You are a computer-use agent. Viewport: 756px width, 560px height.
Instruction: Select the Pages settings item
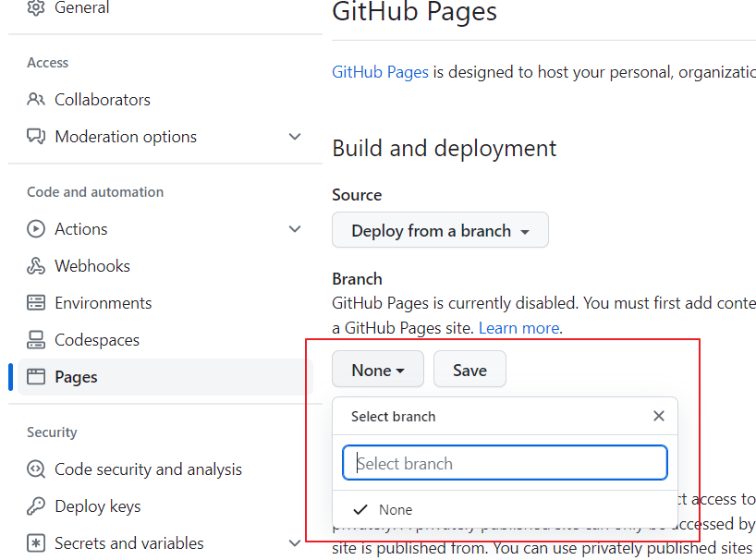click(165, 376)
